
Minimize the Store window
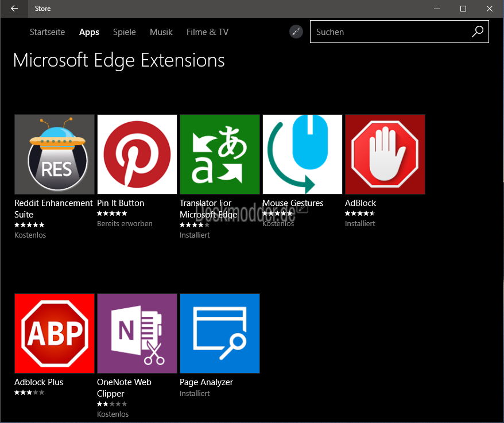coord(437,9)
